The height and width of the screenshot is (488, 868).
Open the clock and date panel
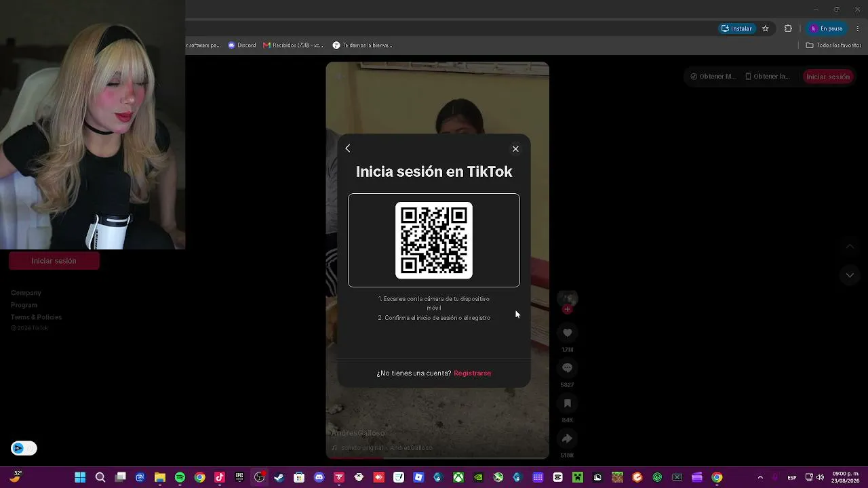pyautogui.click(x=846, y=478)
